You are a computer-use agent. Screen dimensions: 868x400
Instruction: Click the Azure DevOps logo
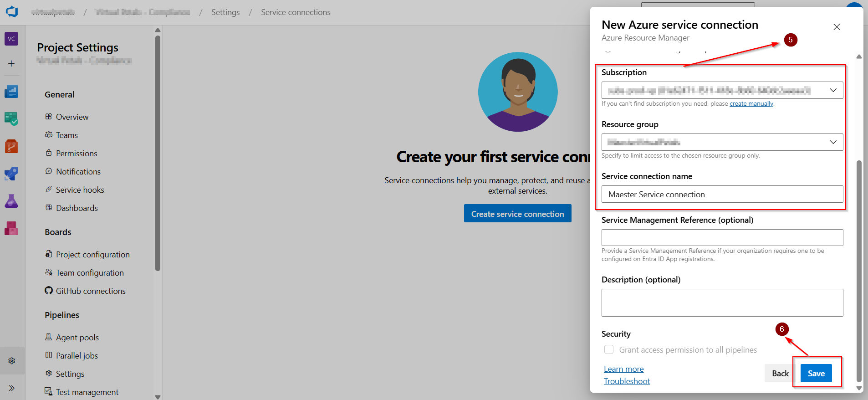pyautogui.click(x=12, y=12)
